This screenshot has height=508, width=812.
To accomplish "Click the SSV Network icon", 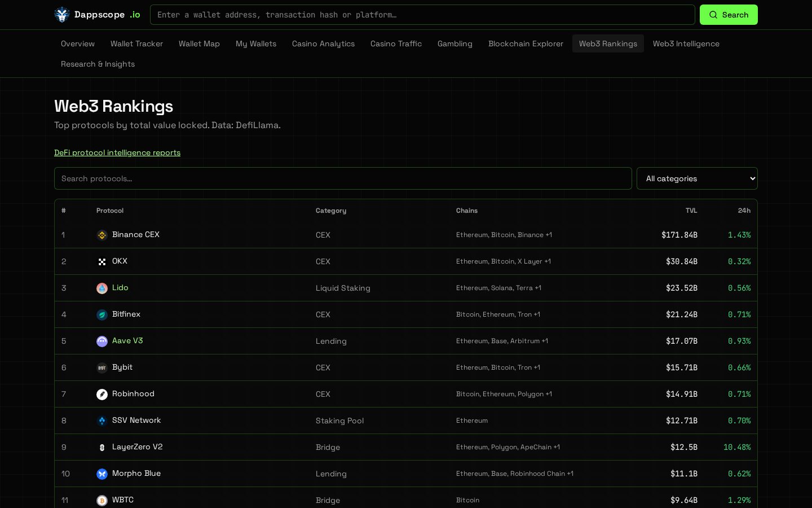I will (102, 421).
